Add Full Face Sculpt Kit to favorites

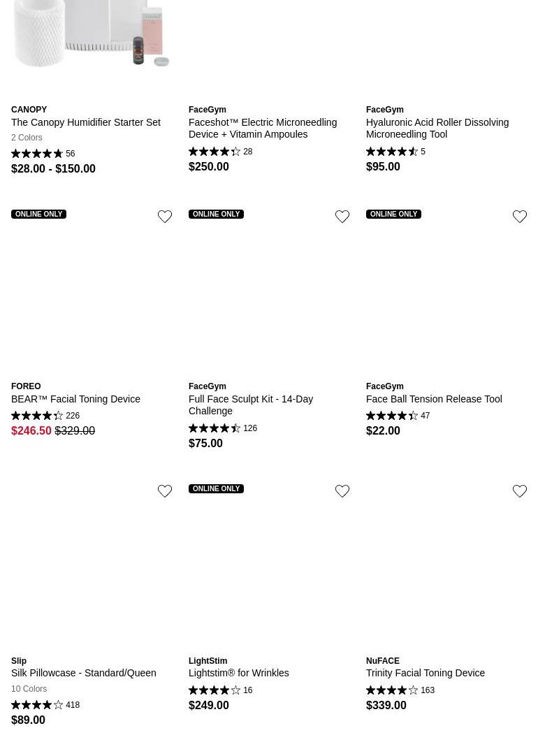(342, 217)
